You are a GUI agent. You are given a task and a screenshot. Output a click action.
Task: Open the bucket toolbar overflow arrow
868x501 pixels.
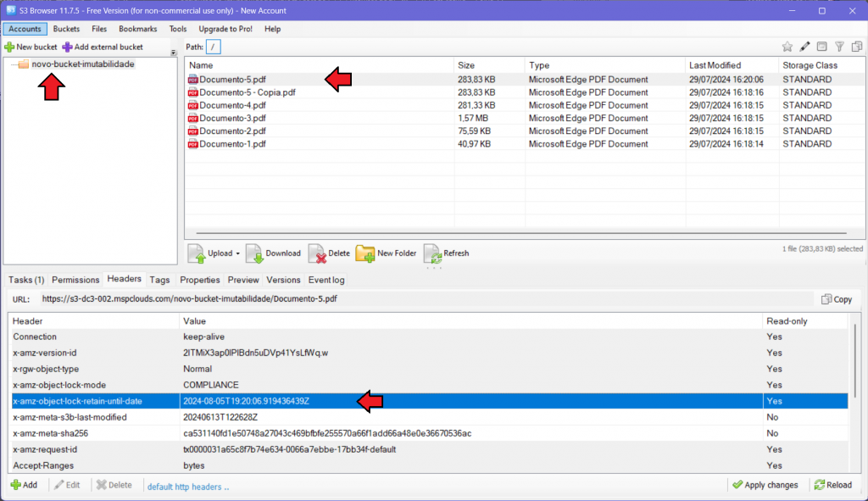[x=173, y=53]
